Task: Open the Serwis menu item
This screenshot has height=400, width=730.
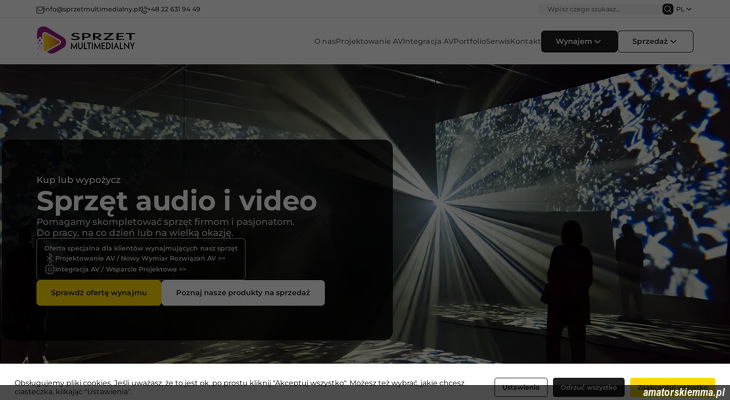Action: tap(497, 42)
